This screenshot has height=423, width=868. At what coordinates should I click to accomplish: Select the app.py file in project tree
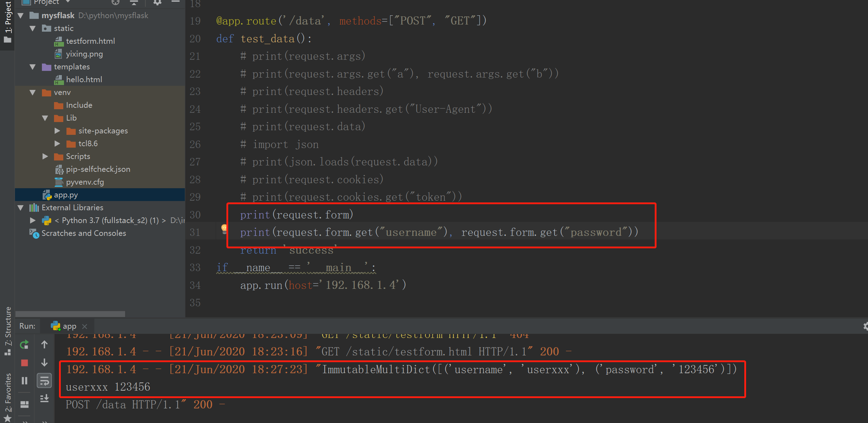point(65,194)
